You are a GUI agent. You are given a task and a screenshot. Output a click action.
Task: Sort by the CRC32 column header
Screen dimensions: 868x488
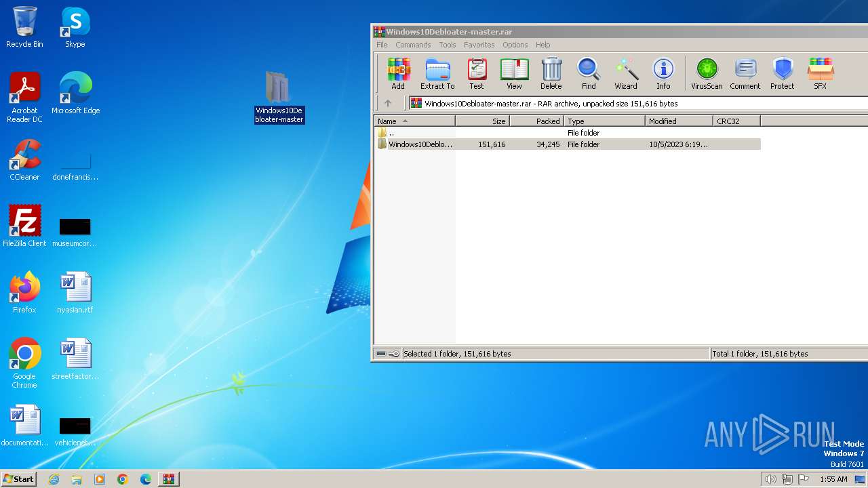tap(736, 121)
